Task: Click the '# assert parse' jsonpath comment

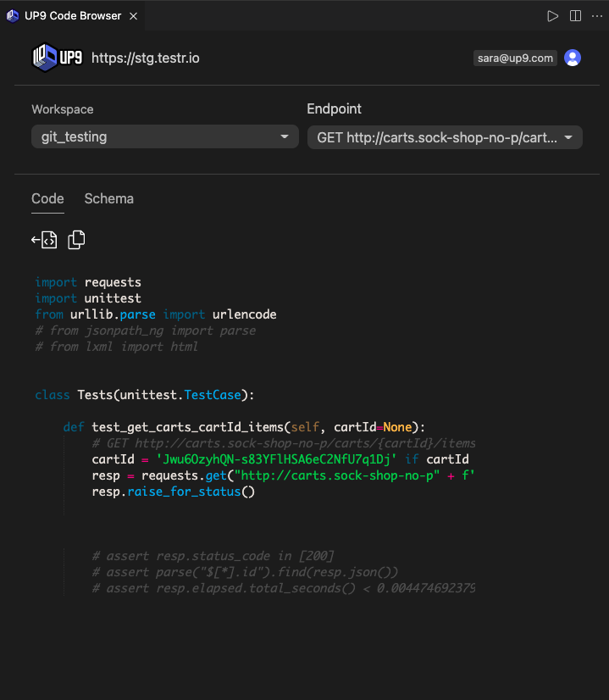Action: [245, 572]
